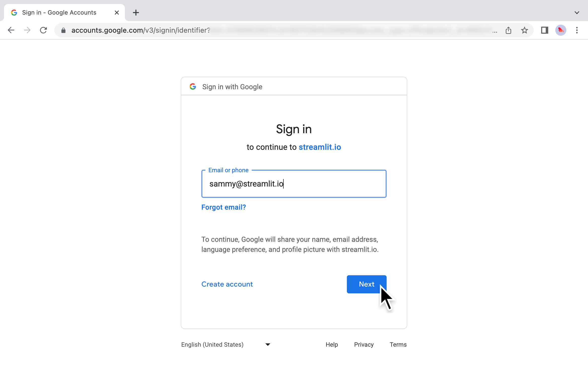Screen dimensions: 588x366
Task: Click the 'Forgot email?' link
Action: click(x=223, y=207)
